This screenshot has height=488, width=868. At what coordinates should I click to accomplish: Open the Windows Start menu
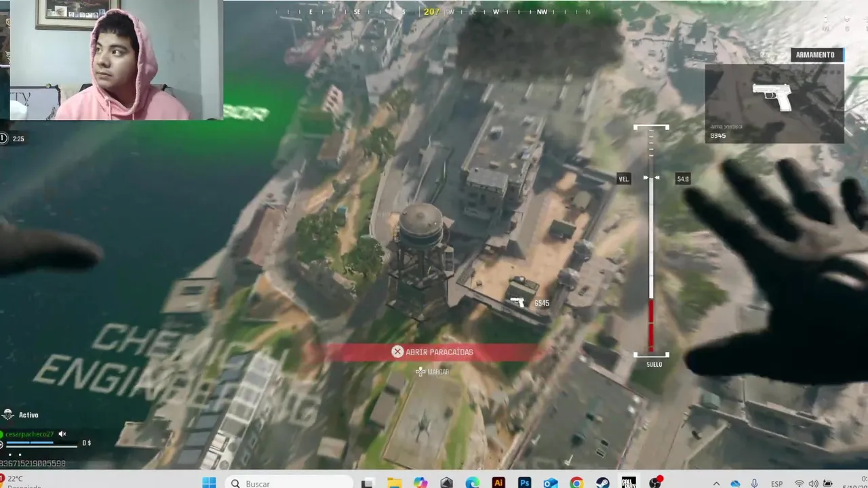pyautogui.click(x=209, y=483)
